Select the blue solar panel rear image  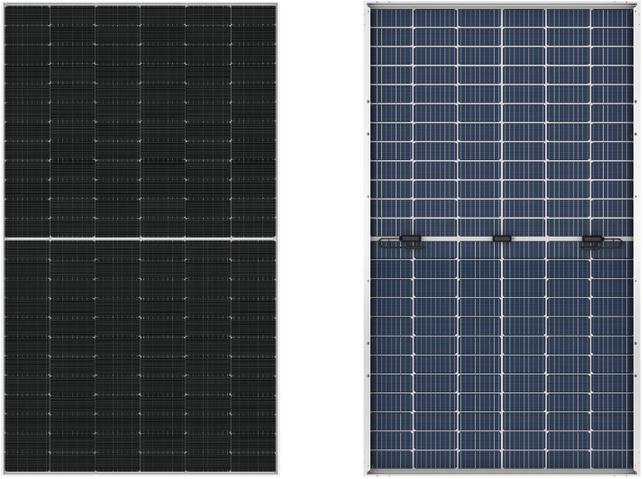[x=502, y=240]
